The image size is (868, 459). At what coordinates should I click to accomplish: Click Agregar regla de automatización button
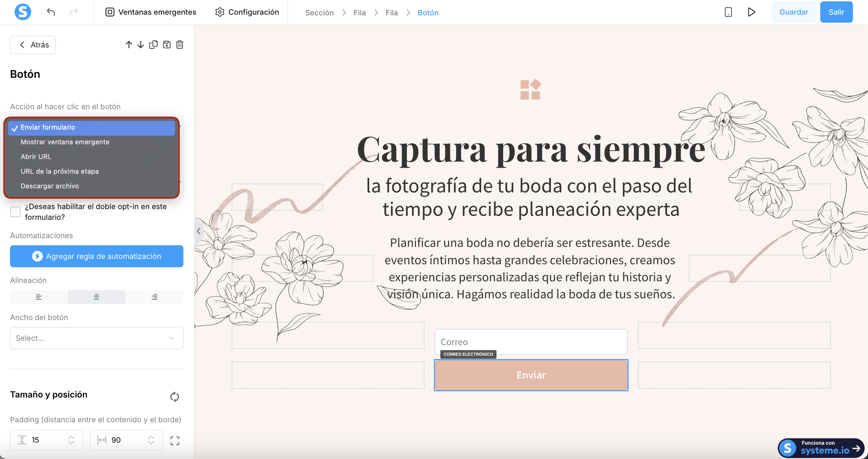(x=97, y=256)
